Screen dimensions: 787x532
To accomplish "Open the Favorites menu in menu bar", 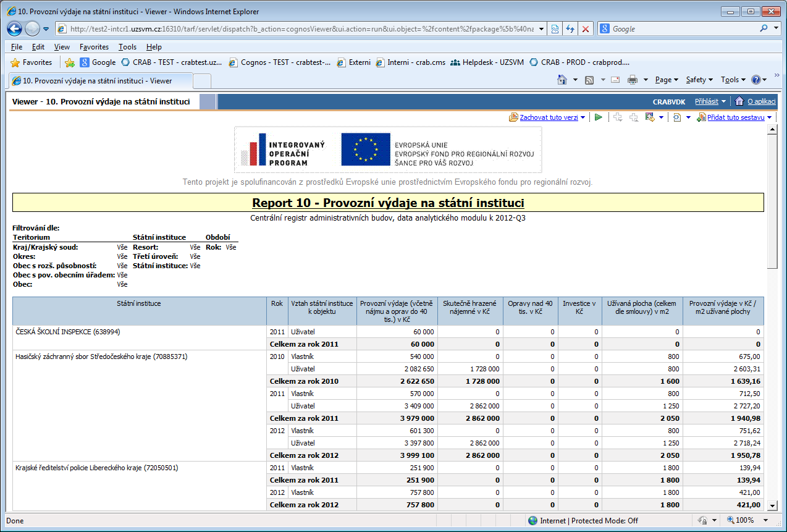I will [94, 47].
